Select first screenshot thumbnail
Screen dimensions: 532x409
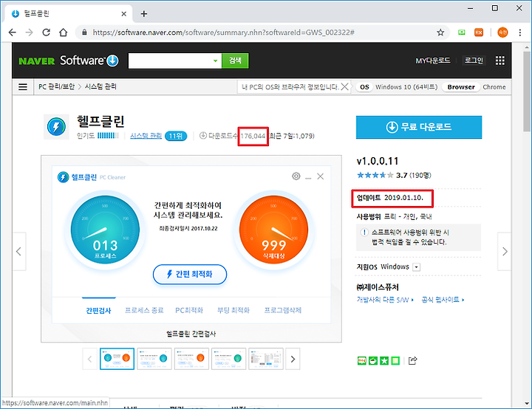click(117, 359)
